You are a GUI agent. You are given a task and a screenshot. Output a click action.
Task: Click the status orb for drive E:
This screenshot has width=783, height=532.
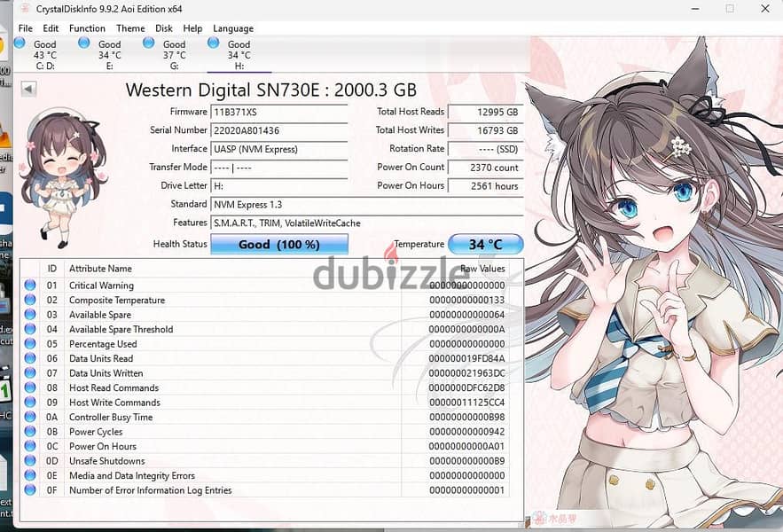[84, 43]
